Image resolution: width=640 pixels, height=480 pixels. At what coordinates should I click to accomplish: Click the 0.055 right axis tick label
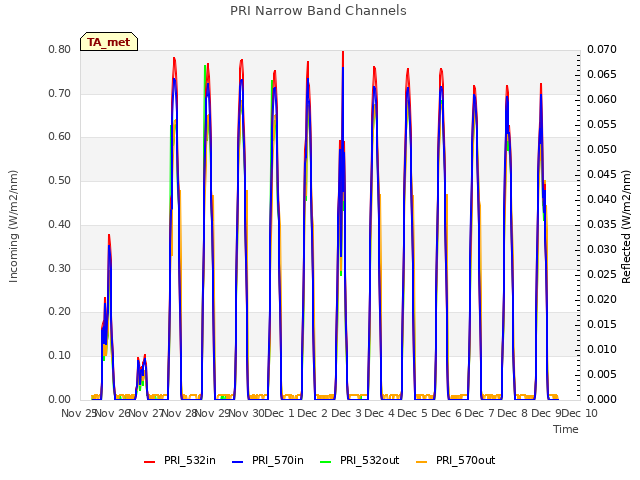click(602, 124)
